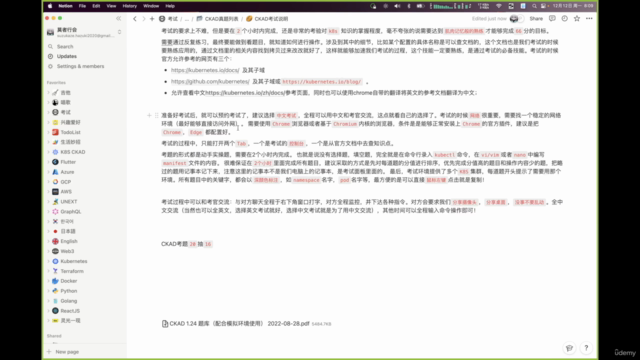This screenshot has width=640, height=360.
Task: Open the Docker page in sidebar
Action: (x=69, y=281)
